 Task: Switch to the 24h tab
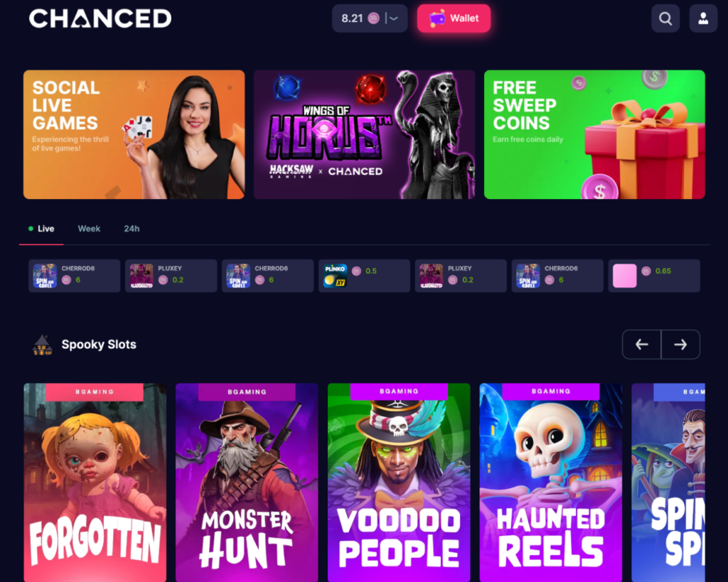(132, 229)
